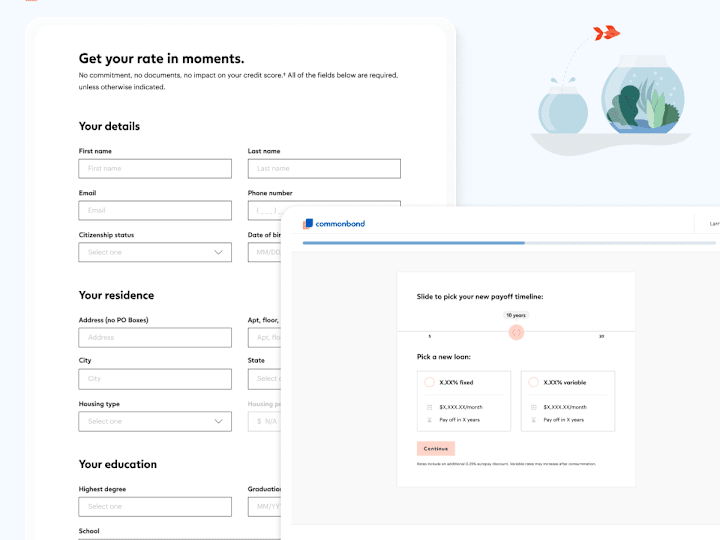720x540 pixels.
Task: Click the monthly payment icon in fixed loan card
Action: coord(429,407)
